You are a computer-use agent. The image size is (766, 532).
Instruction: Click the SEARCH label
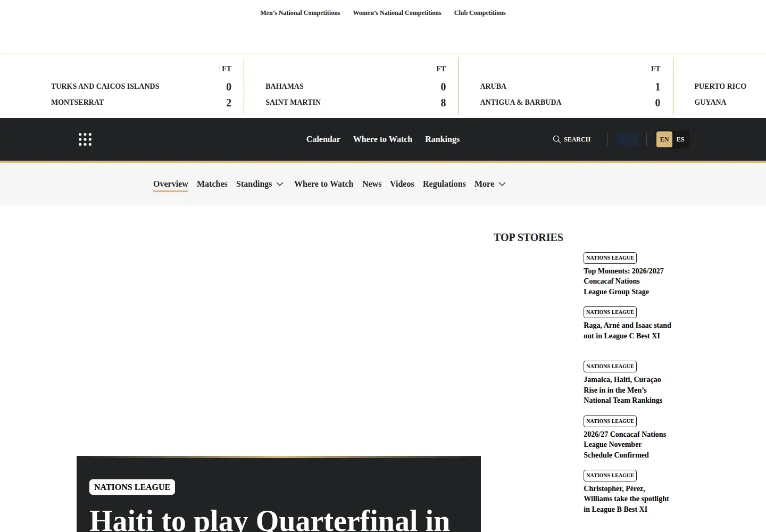click(x=577, y=139)
